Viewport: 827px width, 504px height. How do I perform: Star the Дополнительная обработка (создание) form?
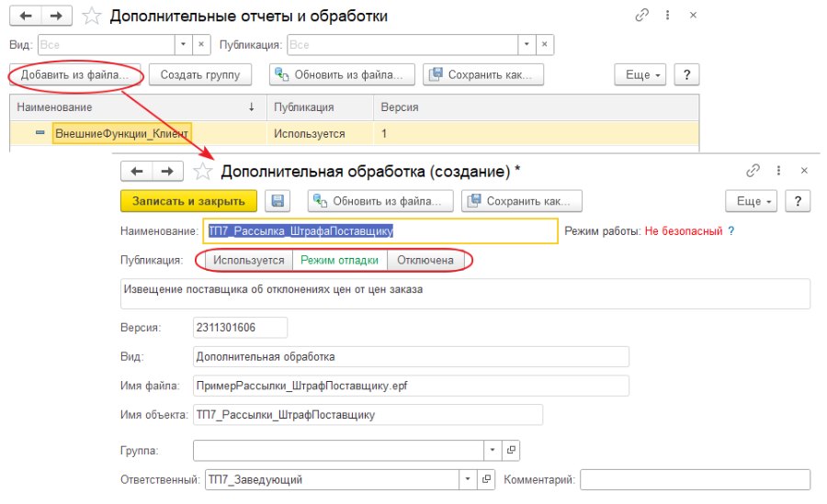point(202,172)
